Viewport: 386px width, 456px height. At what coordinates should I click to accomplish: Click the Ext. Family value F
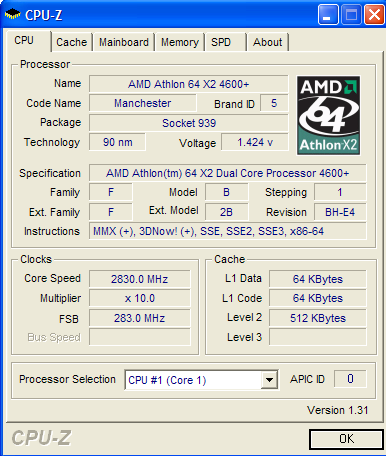pyautogui.click(x=111, y=212)
